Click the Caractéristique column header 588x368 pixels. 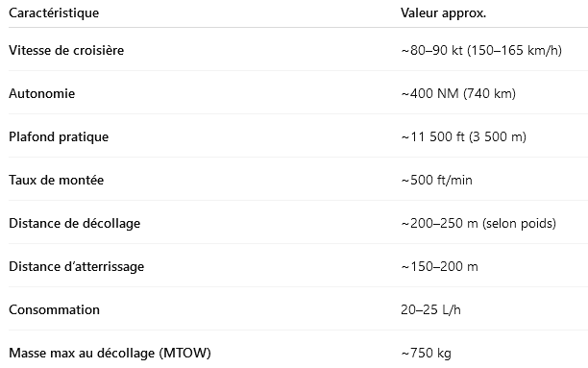[54, 13]
